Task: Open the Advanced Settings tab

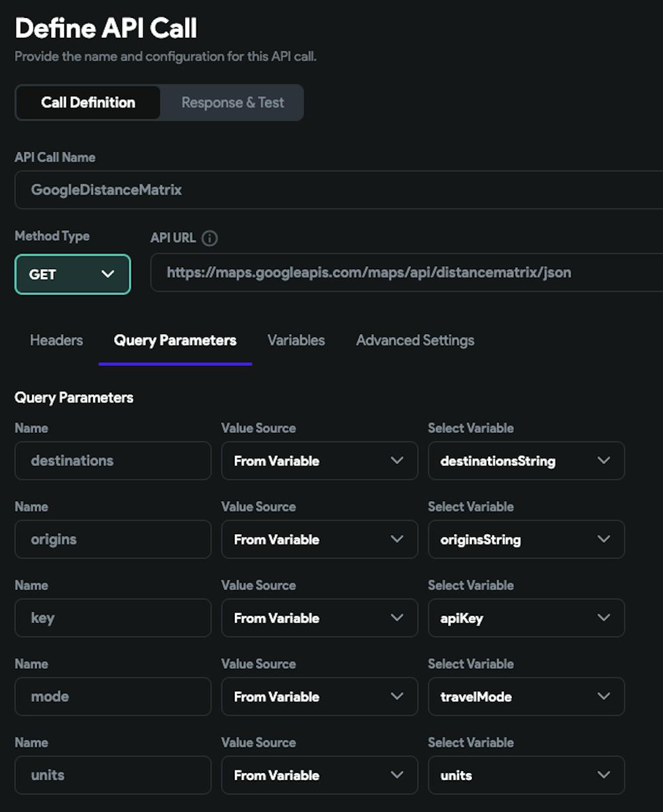Action: 415,341
